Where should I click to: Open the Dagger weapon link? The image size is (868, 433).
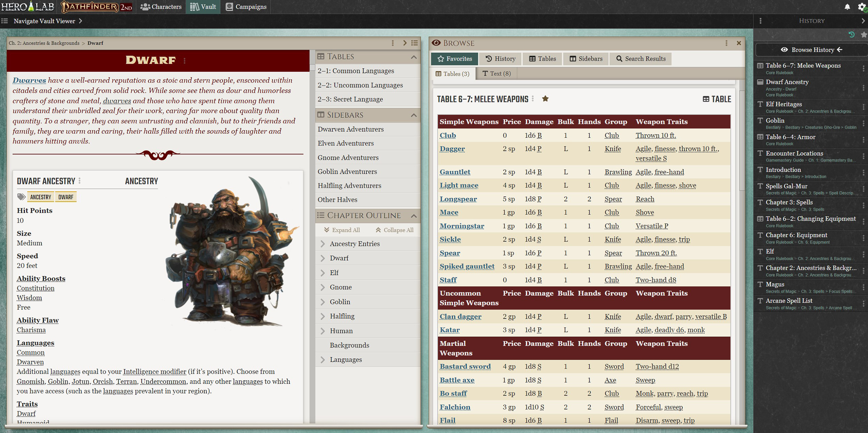pyautogui.click(x=452, y=149)
